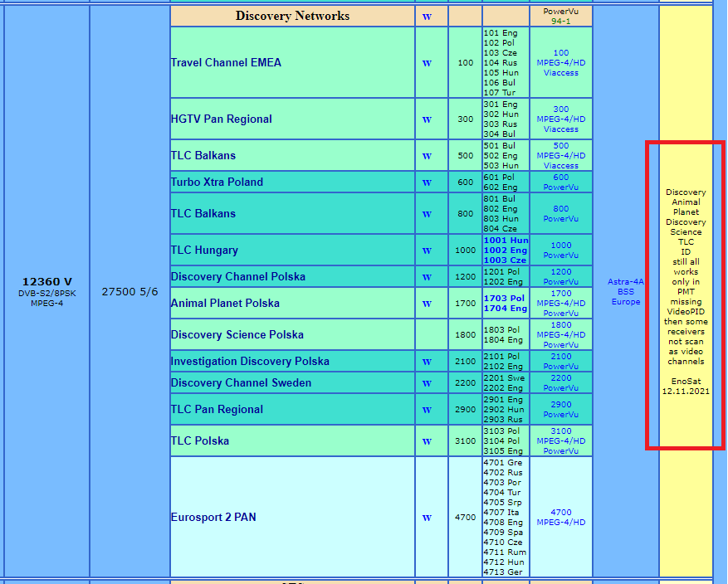This screenshot has width=728, height=584.
Task: Click the W icon in the SID 800 row
Action: coord(427,214)
